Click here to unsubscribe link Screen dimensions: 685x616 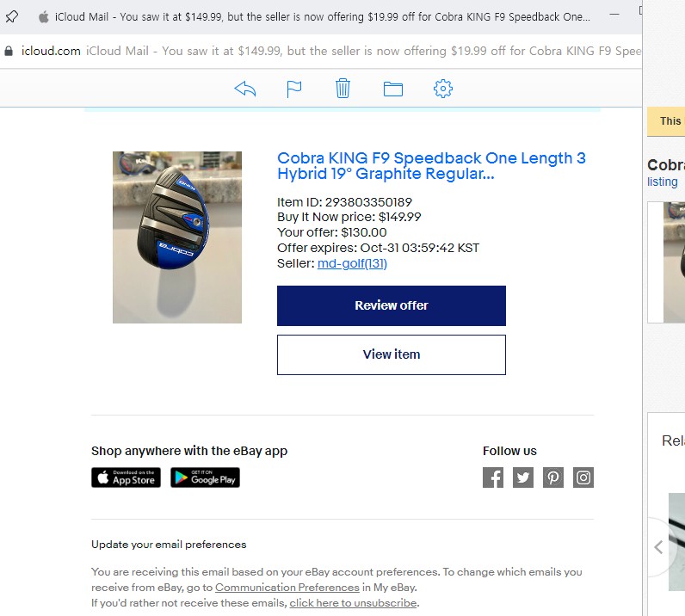pos(353,603)
